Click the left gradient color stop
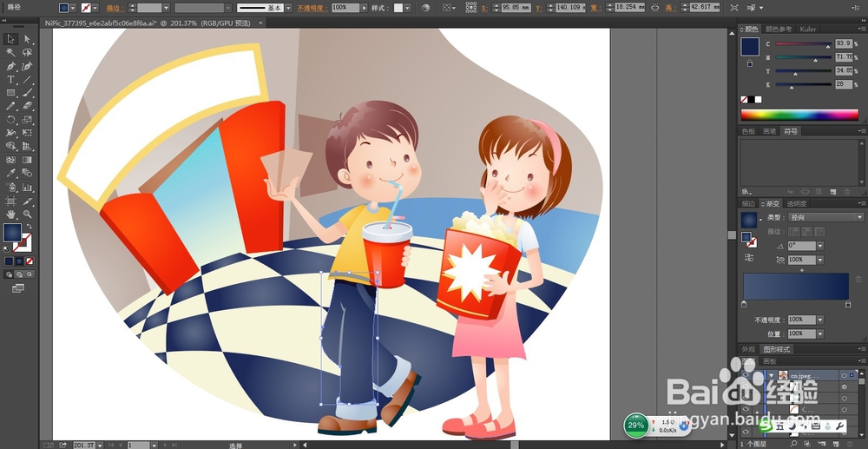This screenshot has height=449, width=868. (x=744, y=305)
